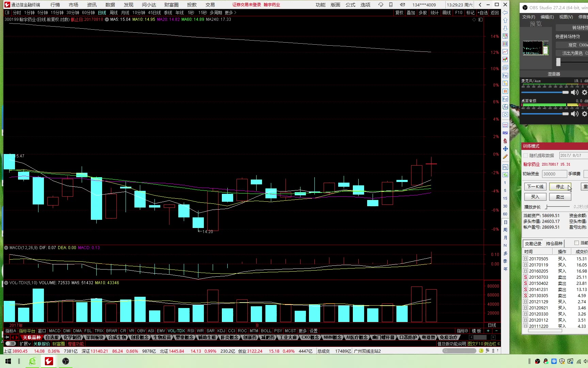This screenshot has width=588, height=368.
Task: Open the 模板 selector at the bottom right
Action: (x=476, y=331)
